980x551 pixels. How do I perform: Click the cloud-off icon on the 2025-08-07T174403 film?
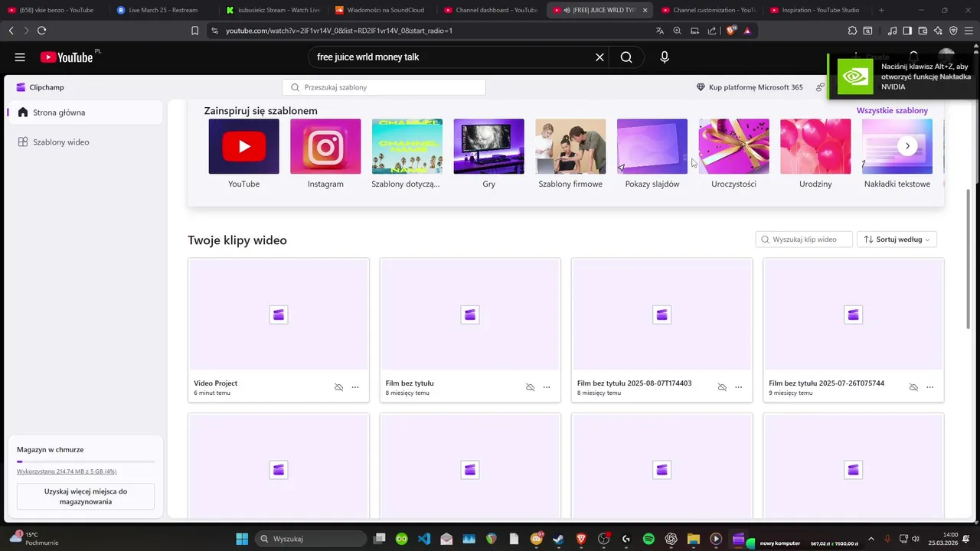pos(722,387)
